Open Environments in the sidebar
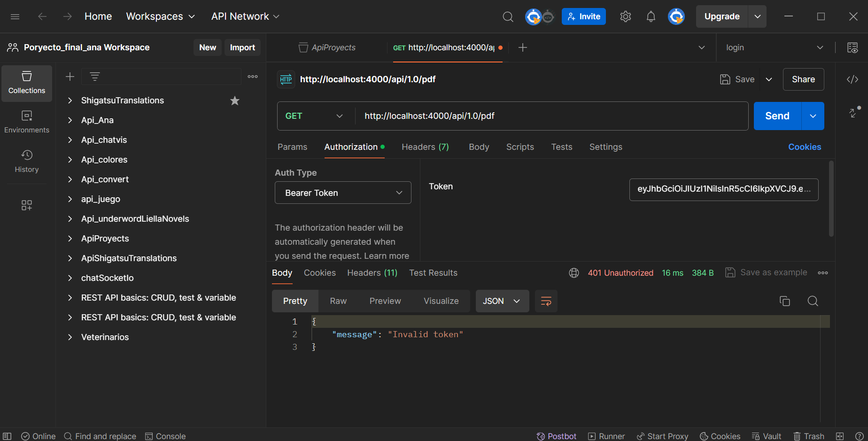 27,122
